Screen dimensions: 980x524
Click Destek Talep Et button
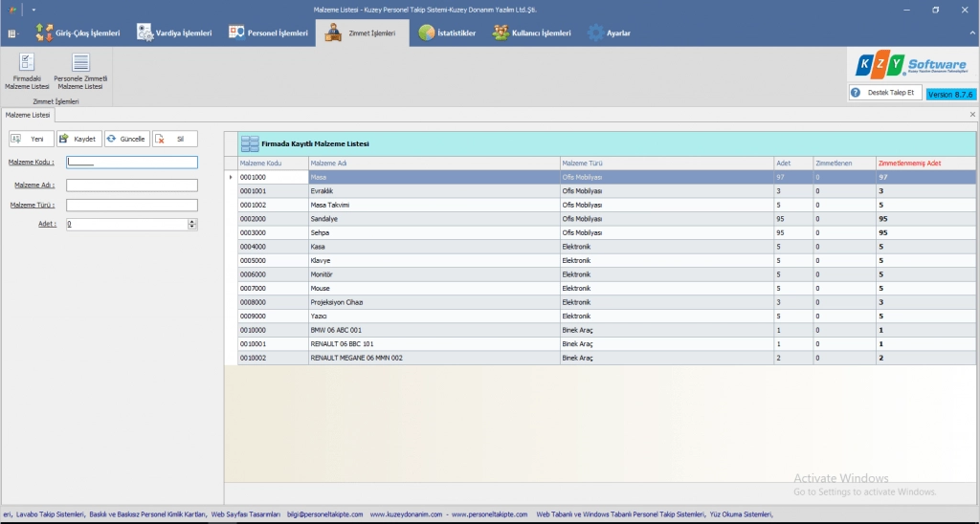(885, 93)
